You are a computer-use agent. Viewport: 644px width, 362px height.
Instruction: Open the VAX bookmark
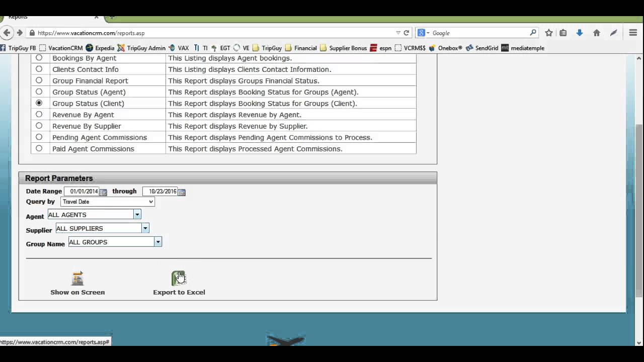(x=179, y=48)
